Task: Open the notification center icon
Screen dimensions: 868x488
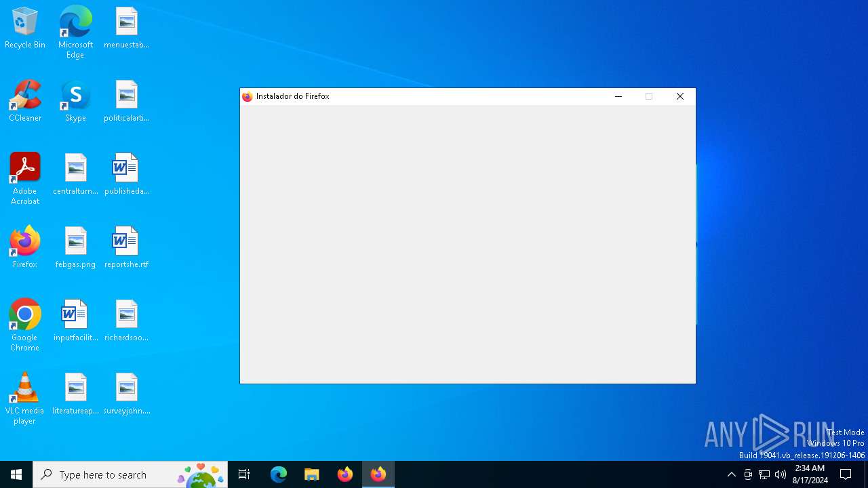Action: [x=846, y=474]
